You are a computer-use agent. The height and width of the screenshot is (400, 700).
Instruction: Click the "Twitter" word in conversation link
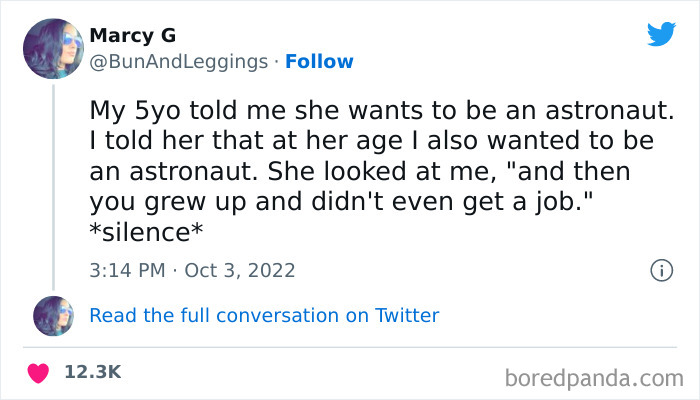(407, 316)
